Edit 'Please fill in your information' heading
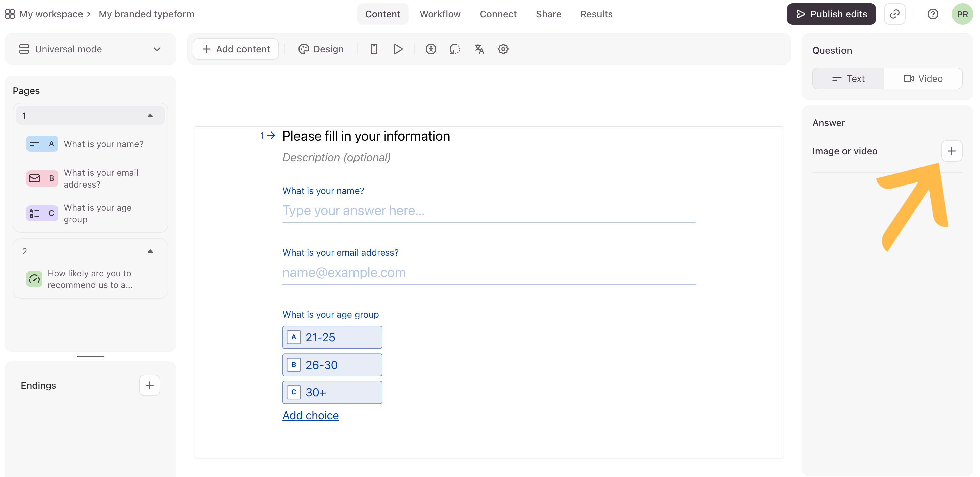 click(x=366, y=136)
